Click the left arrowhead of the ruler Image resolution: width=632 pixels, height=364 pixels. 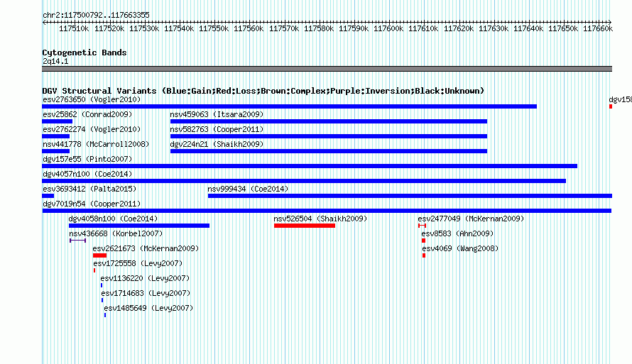(44, 22)
